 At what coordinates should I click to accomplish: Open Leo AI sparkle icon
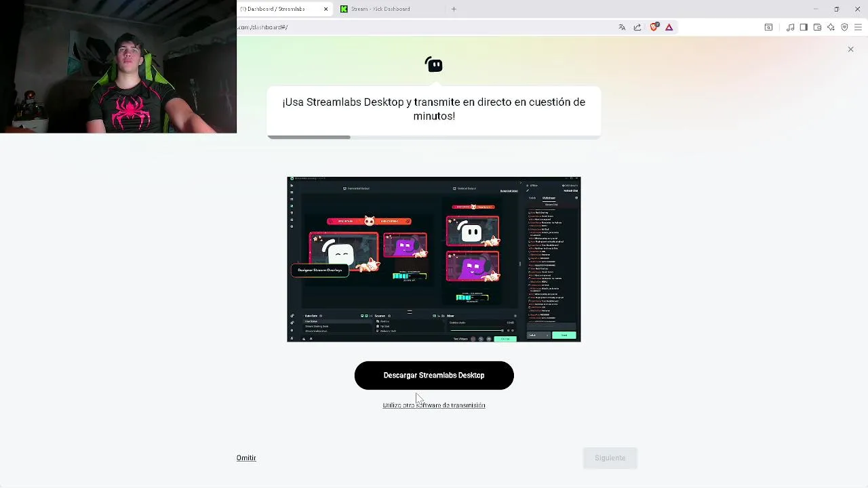point(831,27)
